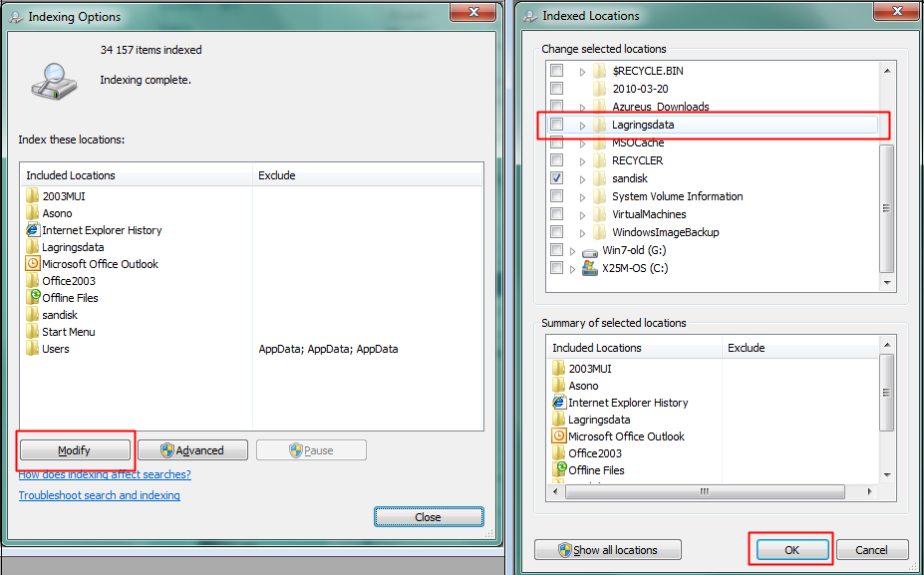
Task: Click the Win7-old (G:) drive icon
Action: coord(590,251)
